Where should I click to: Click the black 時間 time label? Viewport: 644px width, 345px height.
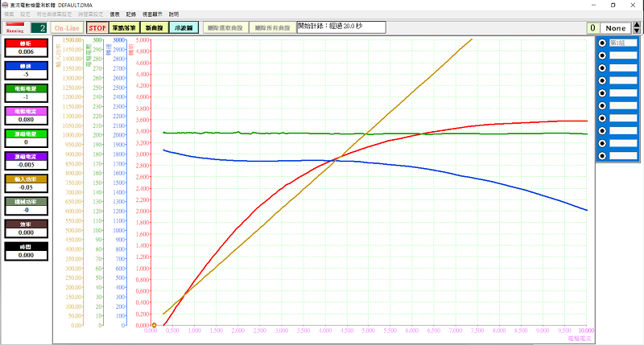pos(25,246)
